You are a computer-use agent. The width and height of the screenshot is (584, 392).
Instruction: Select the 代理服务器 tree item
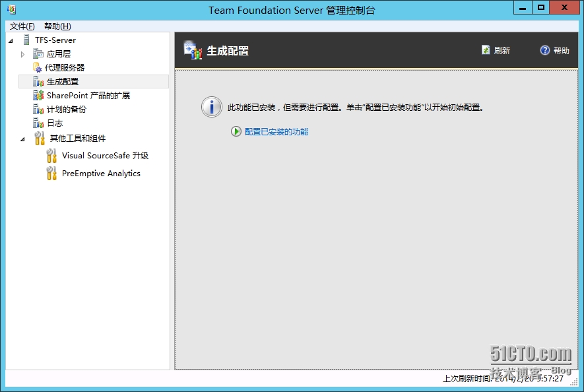pyautogui.click(x=65, y=67)
